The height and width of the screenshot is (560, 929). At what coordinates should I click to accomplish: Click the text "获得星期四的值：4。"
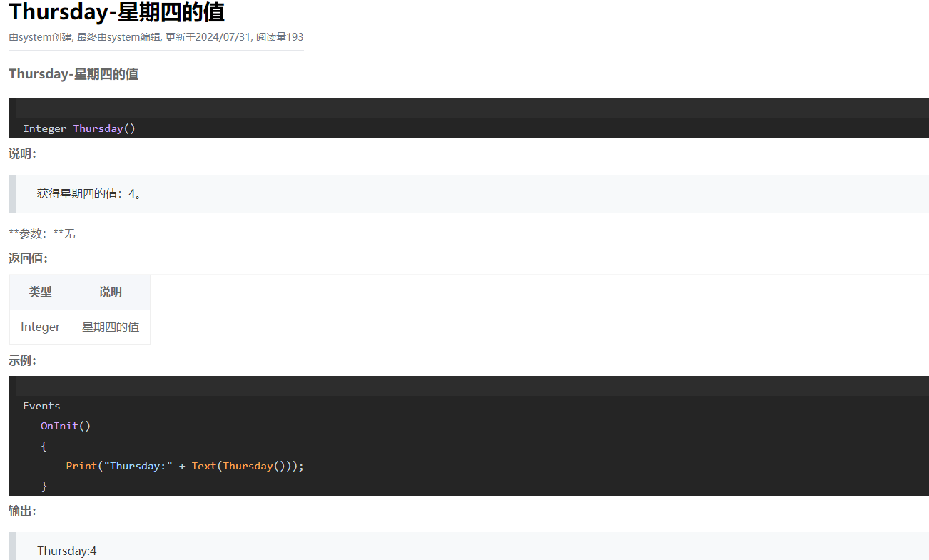pos(89,193)
